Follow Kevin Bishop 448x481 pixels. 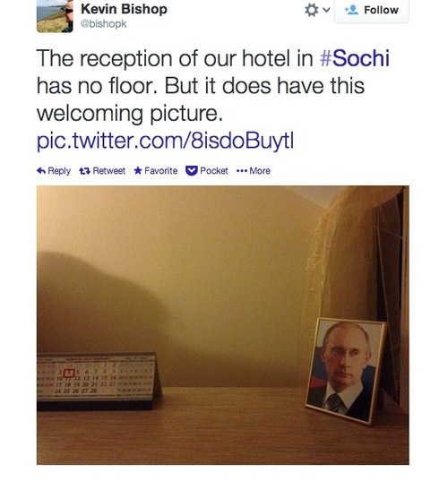372,11
